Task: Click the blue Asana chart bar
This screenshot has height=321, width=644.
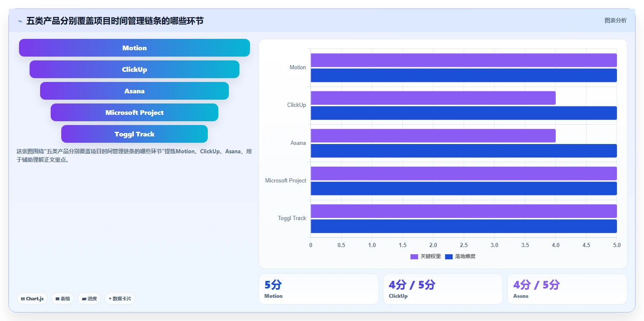Action: point(464,151)
